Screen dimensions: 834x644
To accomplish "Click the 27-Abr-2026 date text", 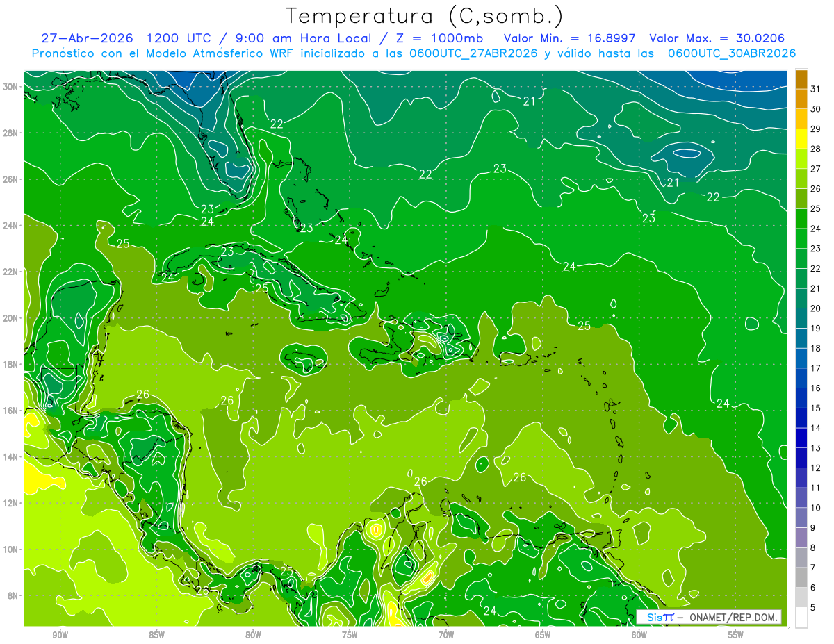I will (87, 38).
